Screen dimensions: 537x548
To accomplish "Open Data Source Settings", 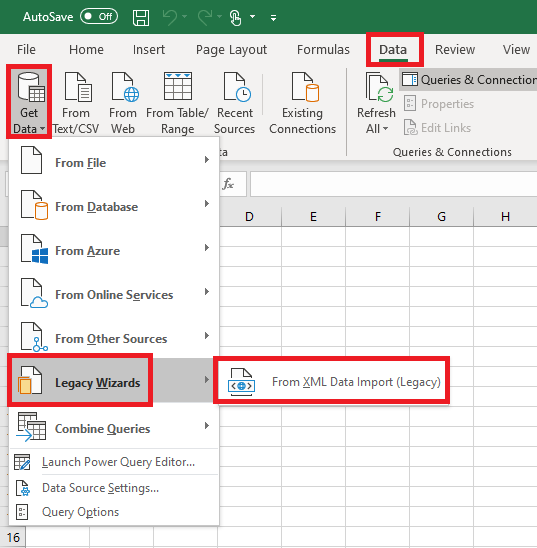I will [114, 488].
